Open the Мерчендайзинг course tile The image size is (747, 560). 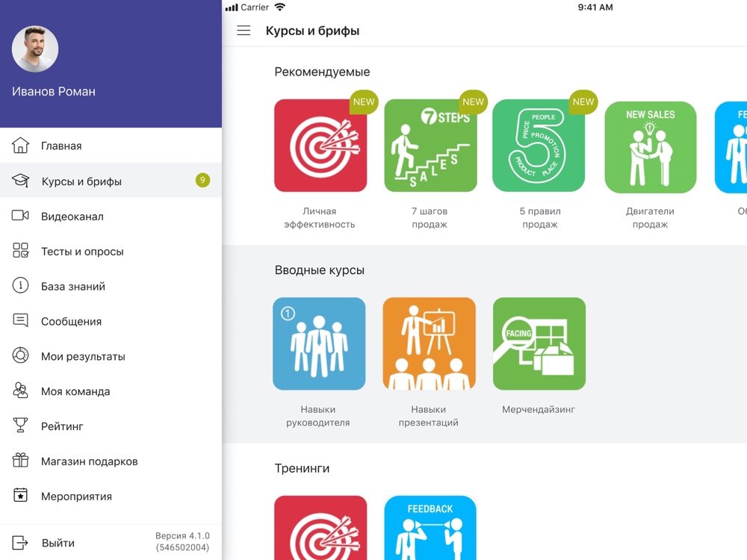pyautogui.click(x=539, y=343)
